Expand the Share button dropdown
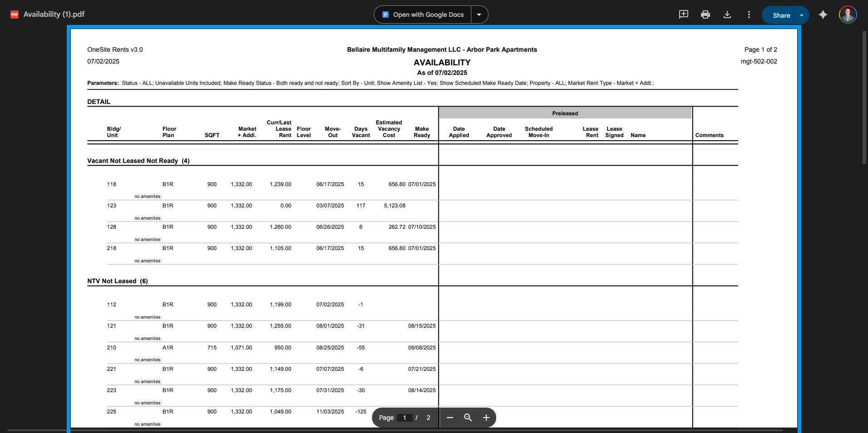Screen dimensions: 868x433 pos(802,14)
